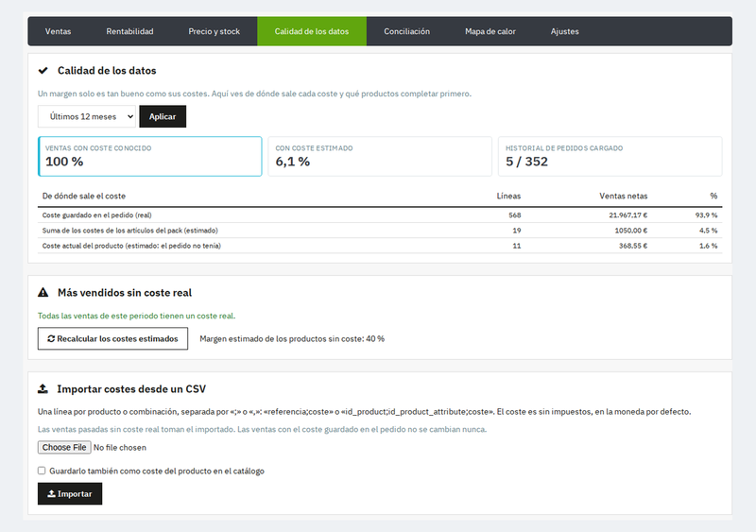Click the value '368,55 €'
The width and height of the screenshot is (756, 532).
[x=633, y=246]
